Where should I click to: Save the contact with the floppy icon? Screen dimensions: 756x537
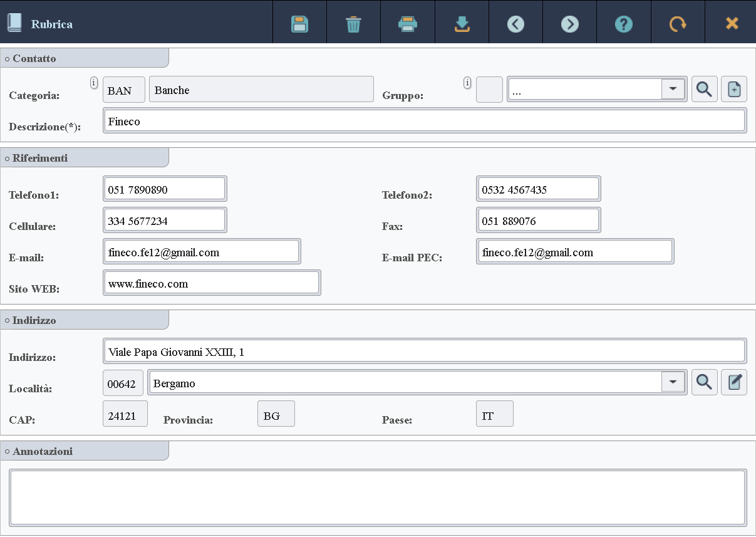299,24
